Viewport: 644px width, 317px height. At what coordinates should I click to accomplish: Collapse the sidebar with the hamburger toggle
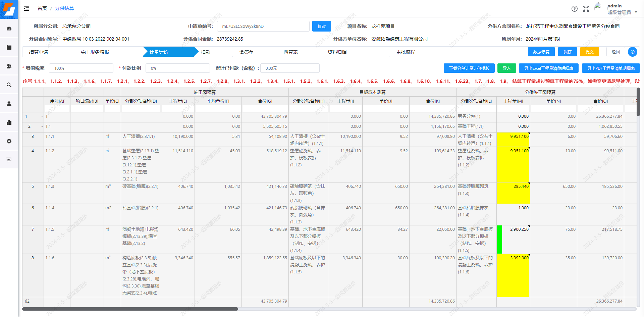pyautogui.click(x=26, y=8)
